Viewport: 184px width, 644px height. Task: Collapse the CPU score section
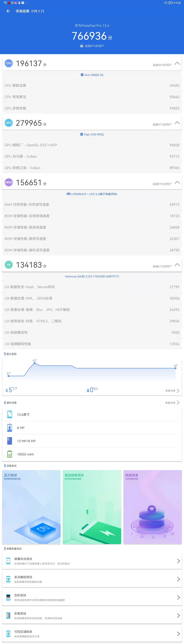click(x=177, y=63)
